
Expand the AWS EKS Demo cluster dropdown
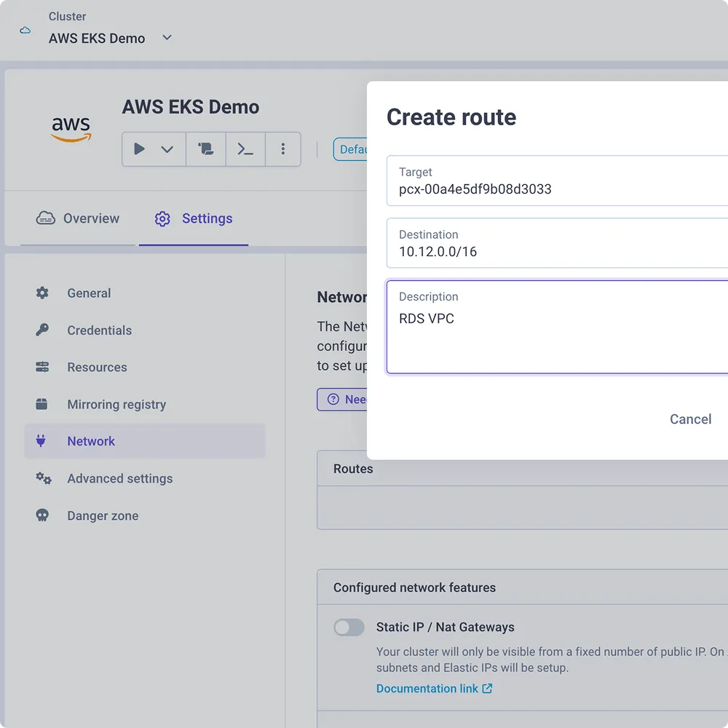(x=167, y=38)
